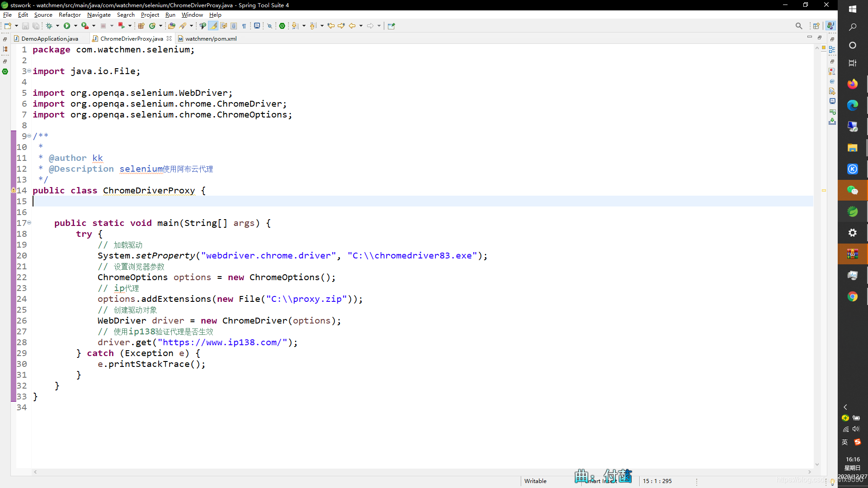Open the Run button dropdown arrow
Viewport: 868px width, 488px height.
75,26
